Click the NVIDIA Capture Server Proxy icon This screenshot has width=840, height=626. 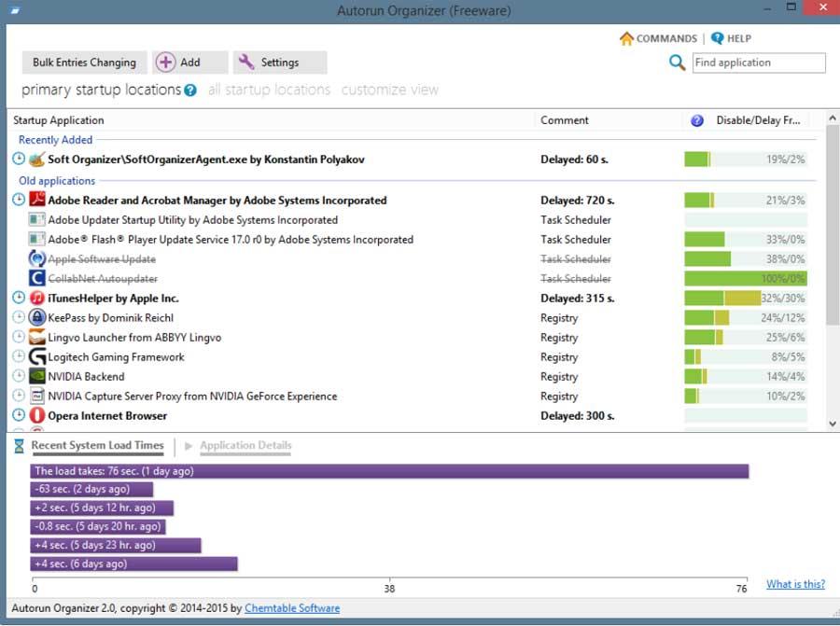(x=37, y=396)
